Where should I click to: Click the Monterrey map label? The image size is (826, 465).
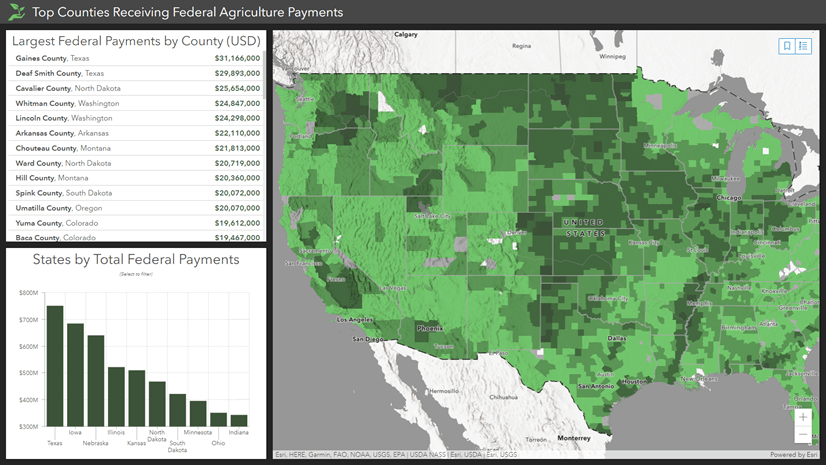click(574, 438)
